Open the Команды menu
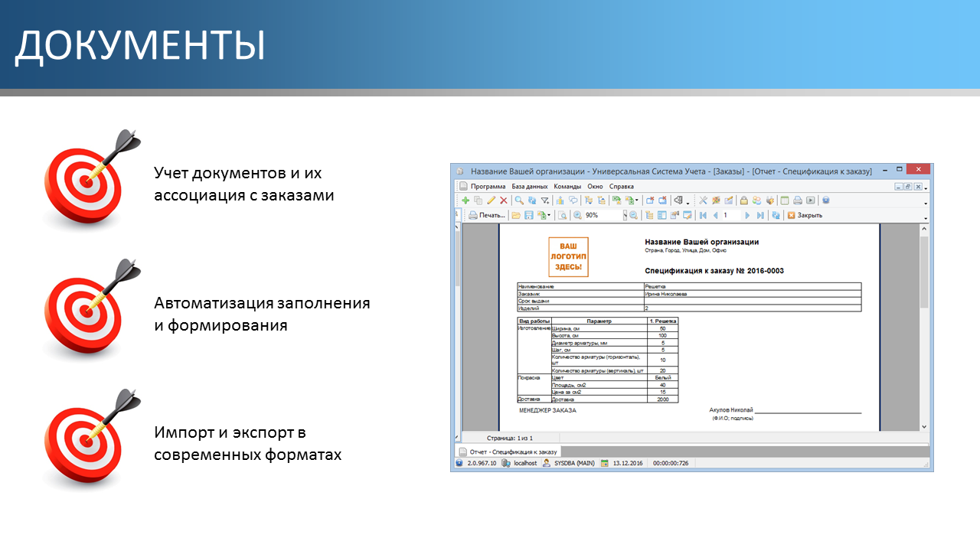 pos(567,186)
